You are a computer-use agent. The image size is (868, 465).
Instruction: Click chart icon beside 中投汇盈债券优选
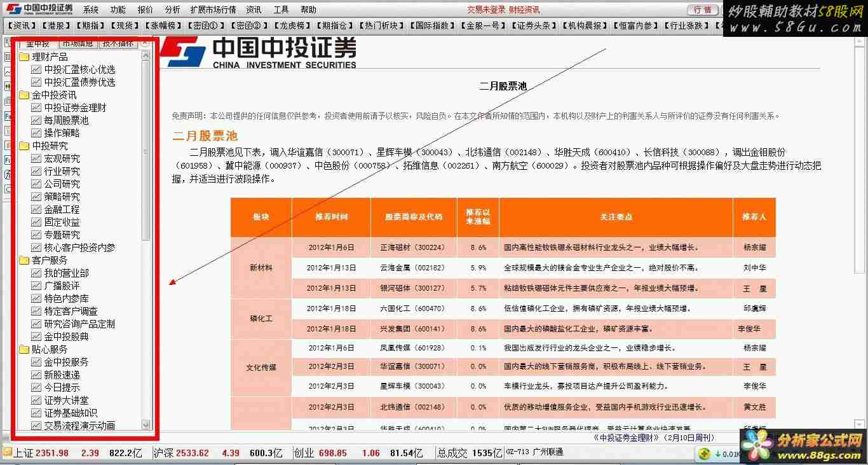[36, 82]
